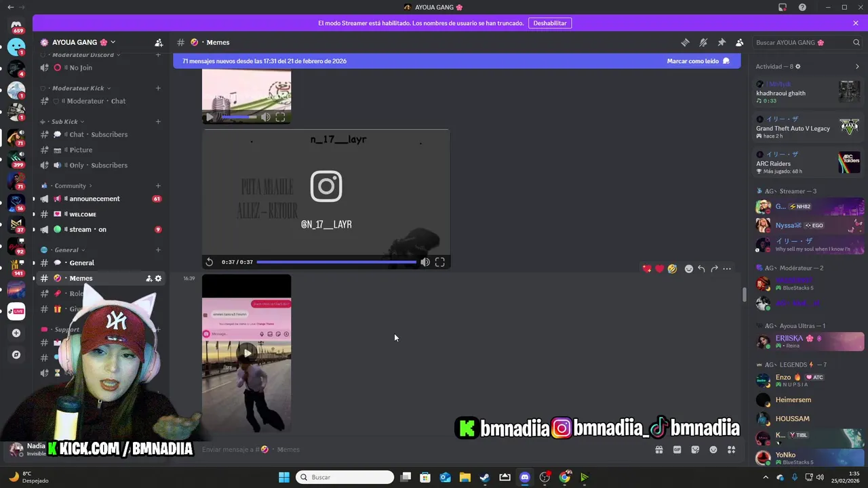Image resolution: width=868 pixels, height=488 pixels.
Task: React with red heart emoji
Action: pyautogui.click(x=659, y=268)
